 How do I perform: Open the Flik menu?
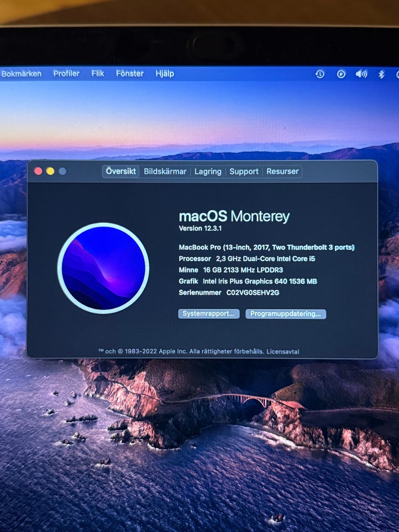pos(98,74)
